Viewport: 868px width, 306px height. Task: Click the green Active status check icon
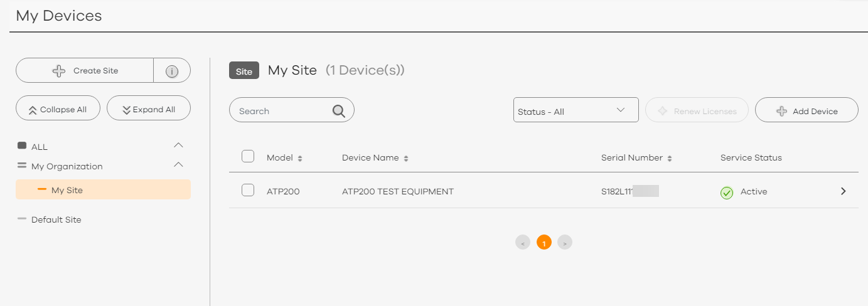click(x=727, y=193)
